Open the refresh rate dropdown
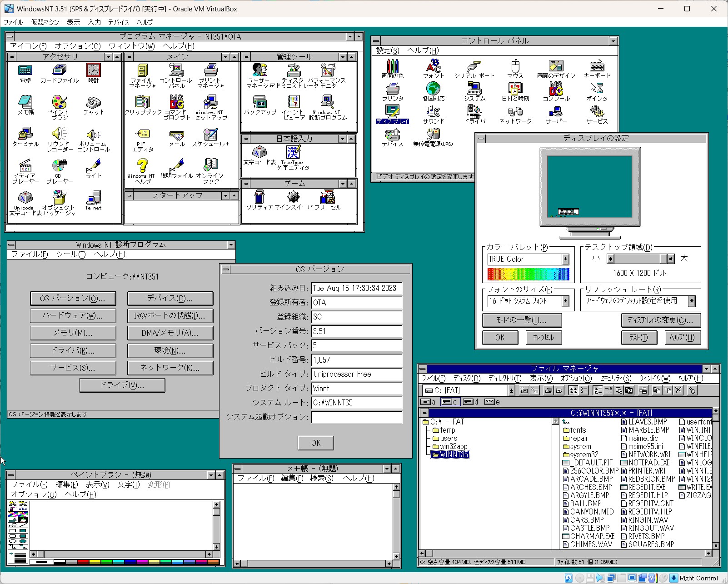The image size is (728, 584). (691, 301)
